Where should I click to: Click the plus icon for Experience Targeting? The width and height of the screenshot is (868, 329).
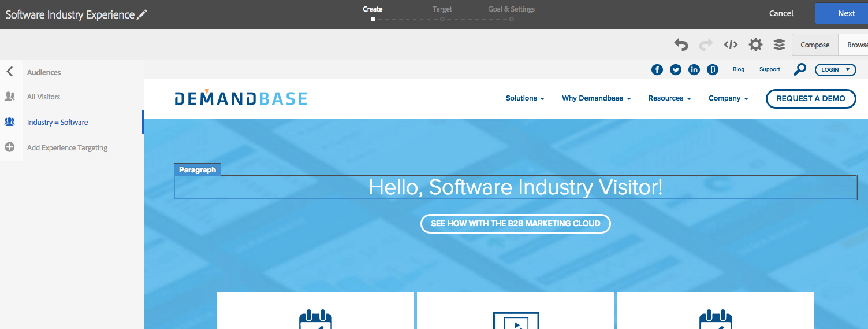pyautogui.click(x=10, y=147)
